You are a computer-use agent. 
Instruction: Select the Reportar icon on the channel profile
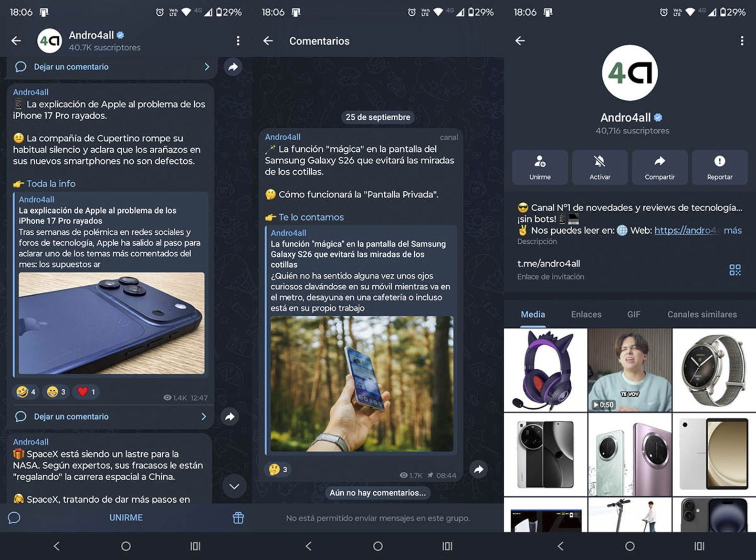click(x=720, y=167)
